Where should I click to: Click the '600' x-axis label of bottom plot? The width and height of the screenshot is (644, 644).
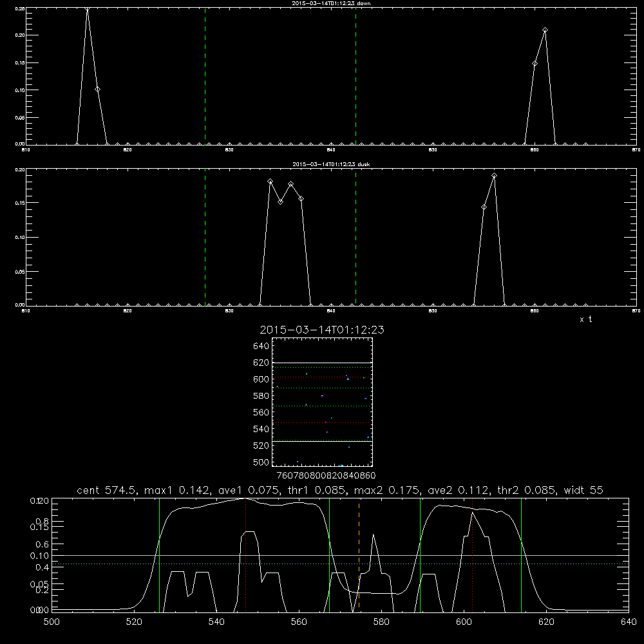[464, 622]
